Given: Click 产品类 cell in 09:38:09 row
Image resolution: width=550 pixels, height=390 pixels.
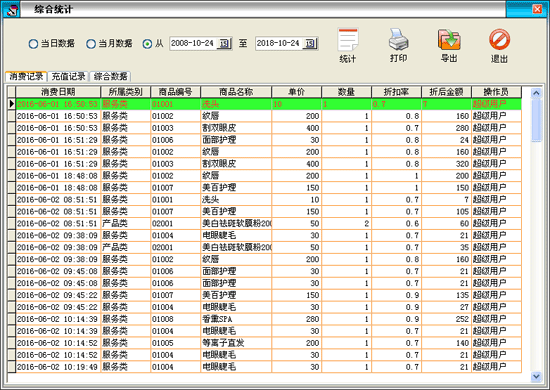Looking at the screenshot, I should click(x=126, y=247).
